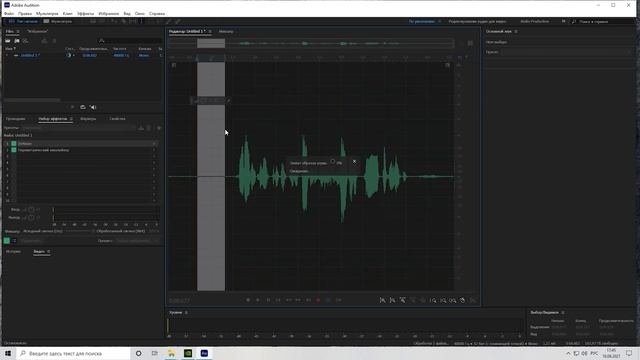Open Adobe Audition from taskbar
The image size is (640, 360).
point(204,353)
